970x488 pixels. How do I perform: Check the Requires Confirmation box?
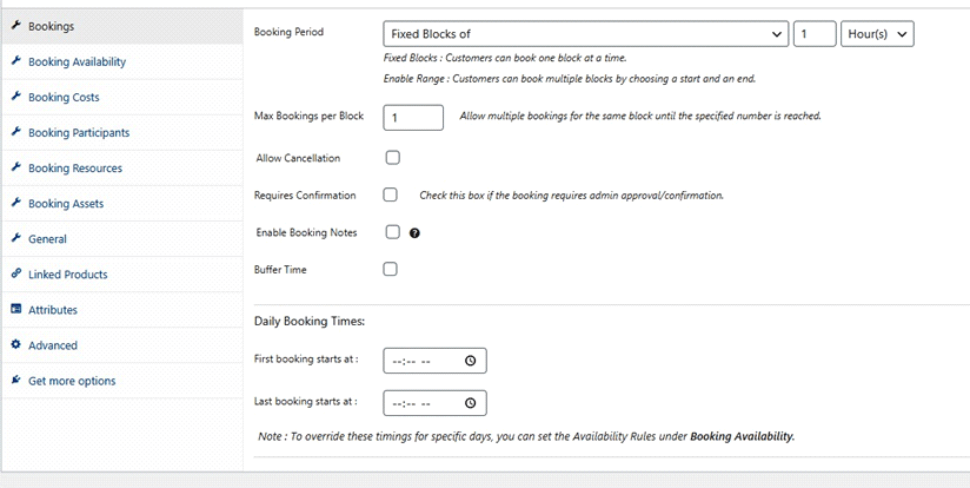[x=391, y=195]
